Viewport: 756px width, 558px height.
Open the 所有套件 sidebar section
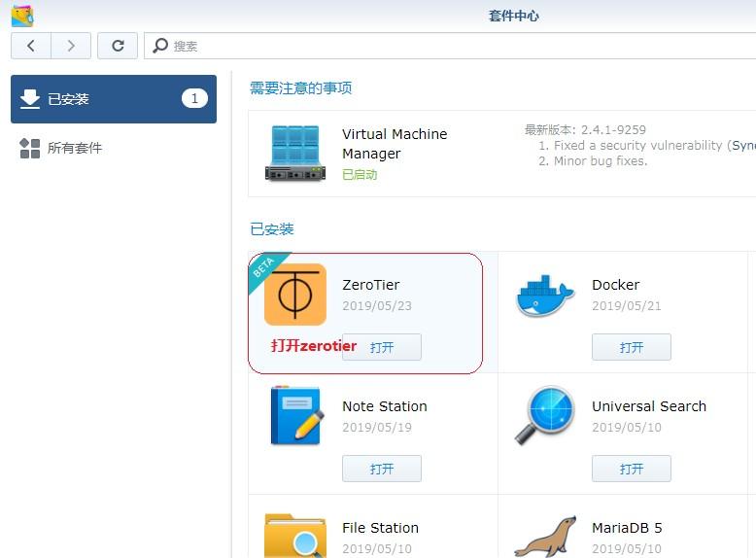(114, 148)
